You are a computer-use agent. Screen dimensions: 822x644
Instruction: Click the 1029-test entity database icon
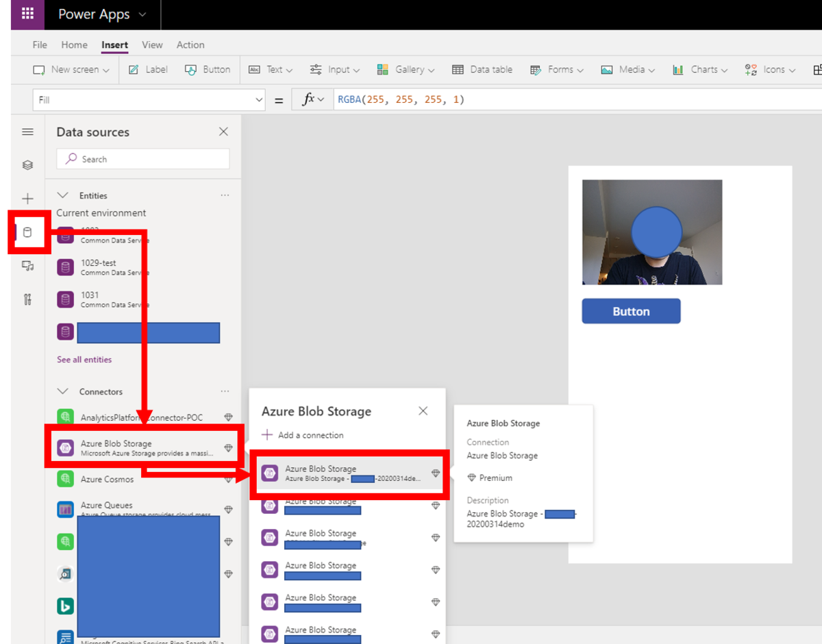[65, 267]
